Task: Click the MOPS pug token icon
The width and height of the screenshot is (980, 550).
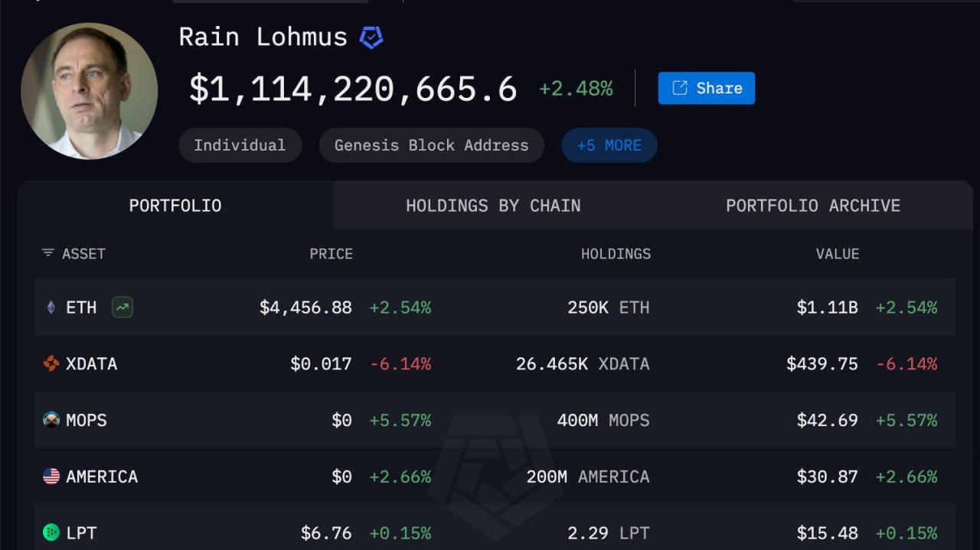Action: pos(51,420)
